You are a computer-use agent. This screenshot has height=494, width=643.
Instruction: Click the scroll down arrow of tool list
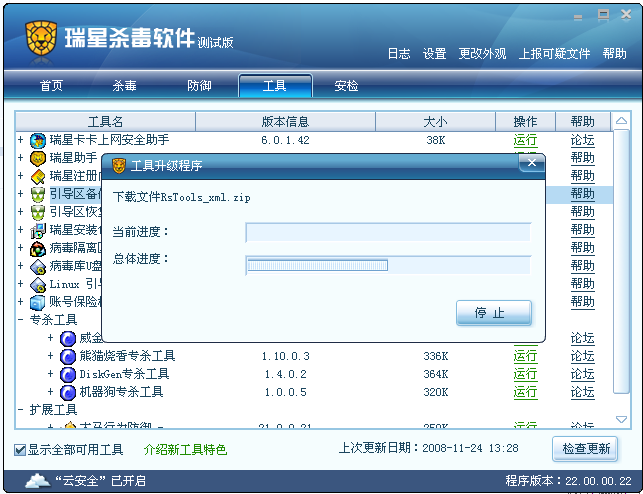(621, 419)
